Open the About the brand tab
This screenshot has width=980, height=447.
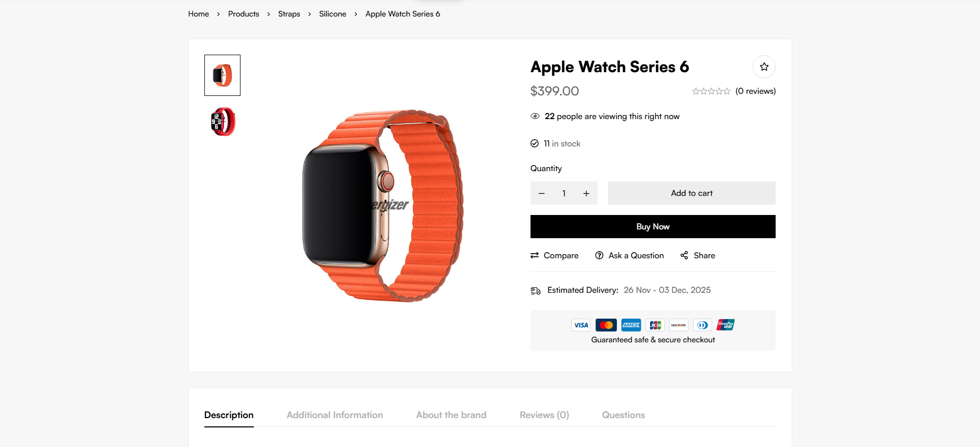(x=452, y=415)
